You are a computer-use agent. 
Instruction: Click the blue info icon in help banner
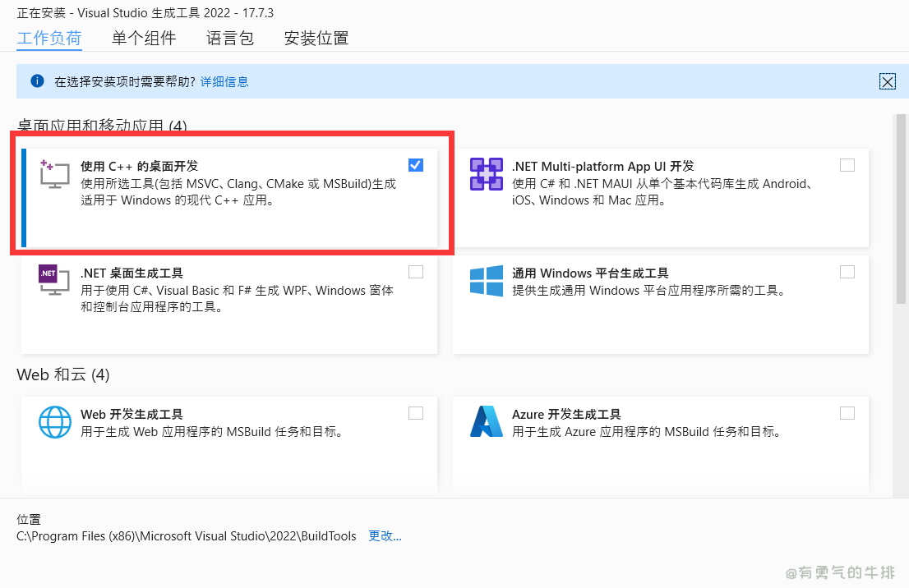[37, 81]
